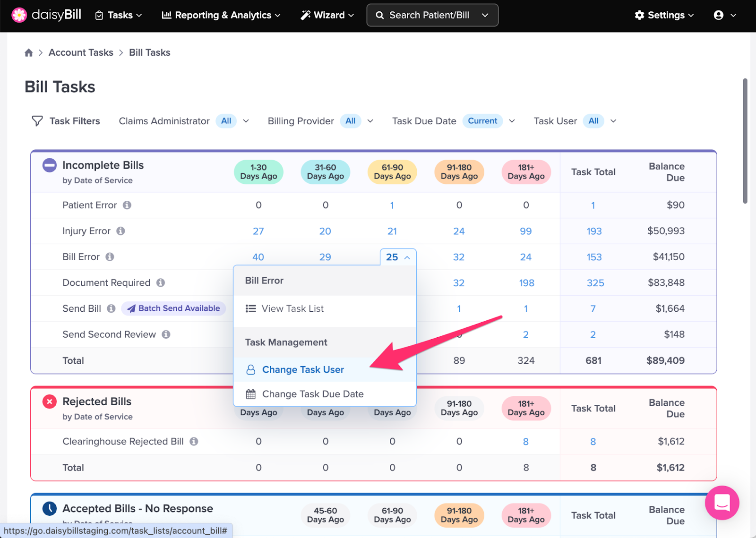Open Clearinghouse Rejected Bill 181+ count 8
This screenshot has height=538, width=756.
click(526, 441)
